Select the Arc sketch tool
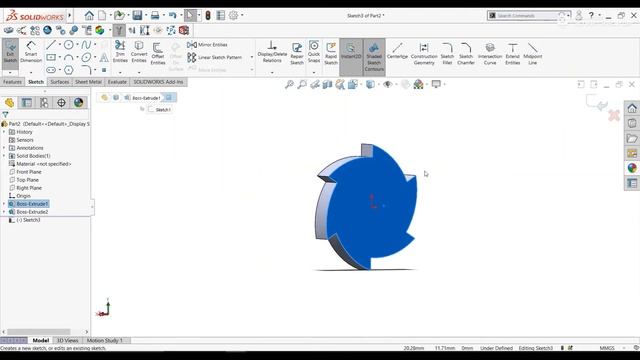The height and width of the screenshot is (360, 640). pyautogui.click(x=69, y=58)
